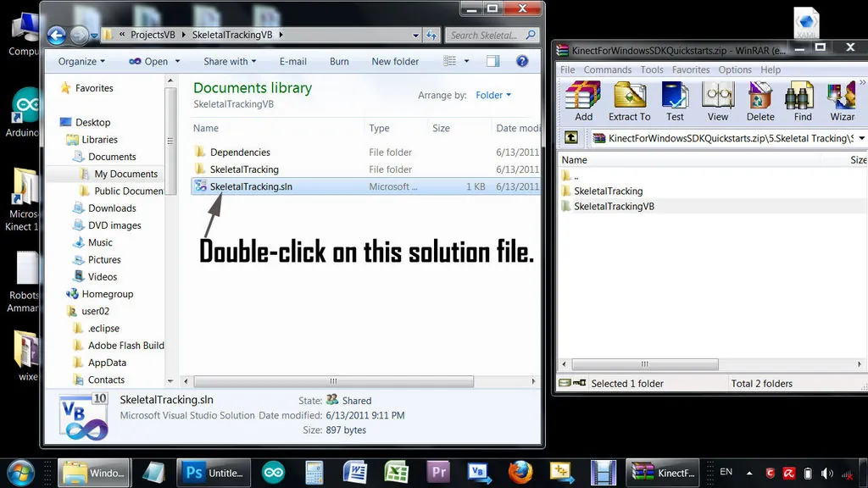Go up one folder level in WinRAR
This screenshot has height=488, width=868.
click(x=572, y=138)
